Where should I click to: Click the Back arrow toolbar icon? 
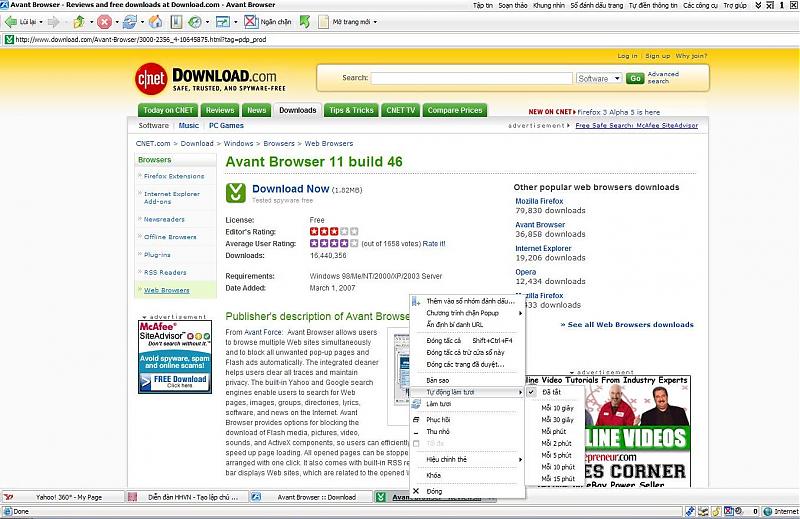[12, 21]
